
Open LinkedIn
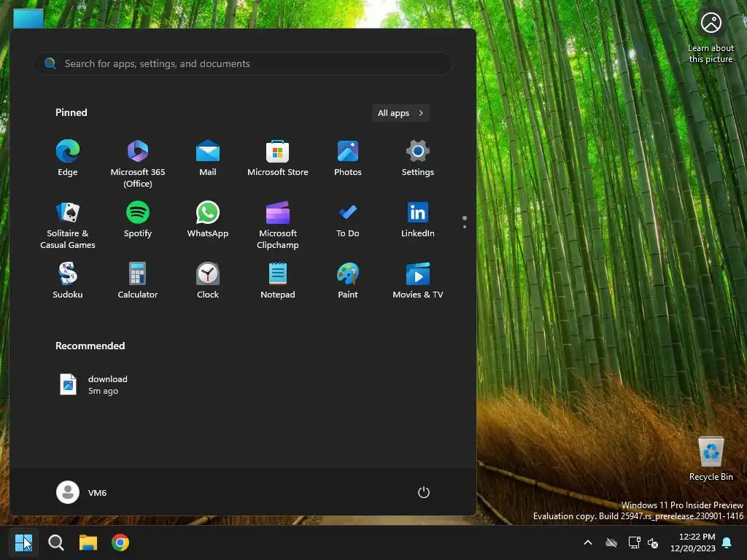(418, 220)
